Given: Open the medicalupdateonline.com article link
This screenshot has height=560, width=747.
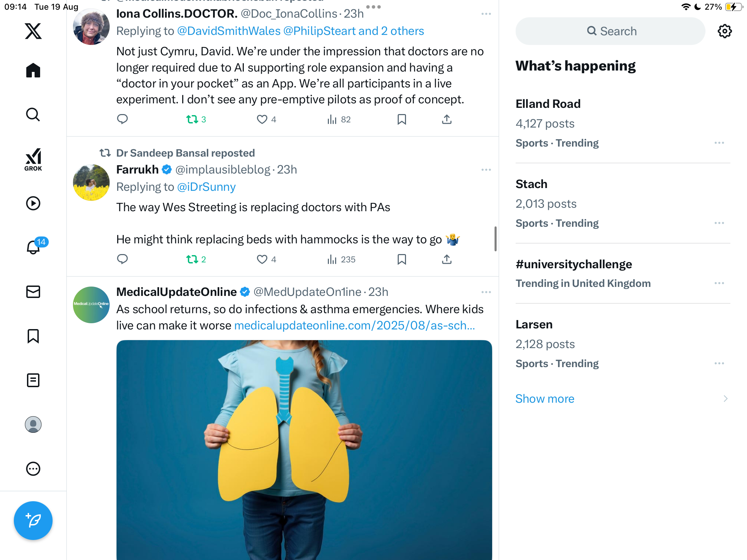Looking at the screenshot, I should [354, 326].
